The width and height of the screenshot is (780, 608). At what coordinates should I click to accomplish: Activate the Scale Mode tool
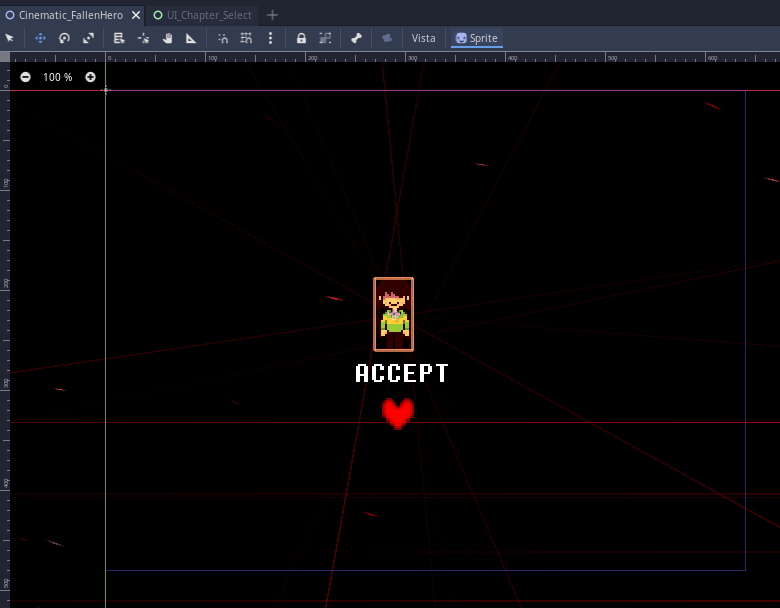click(x=88, y=38)
